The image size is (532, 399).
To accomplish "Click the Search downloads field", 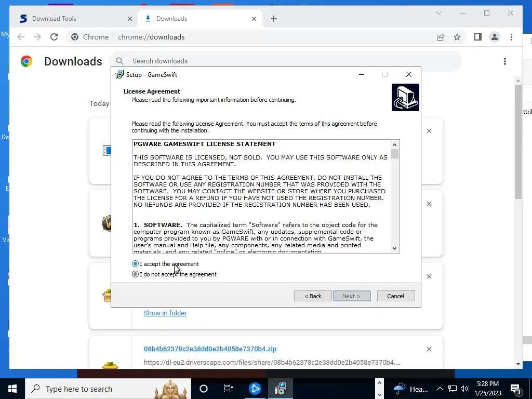I will tap(285, 61).
